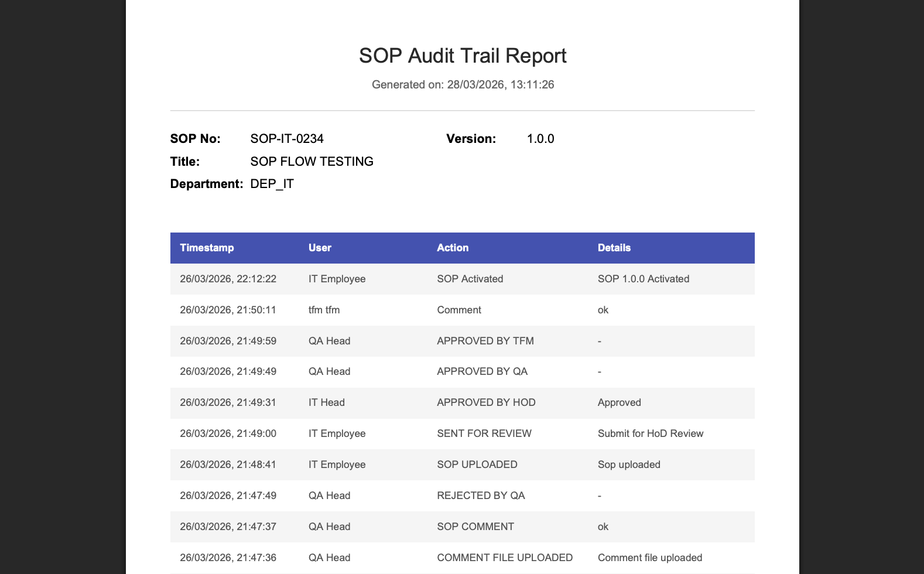Click the Details column header
Screen dimensions: 924x574
[x=614, y=248]
